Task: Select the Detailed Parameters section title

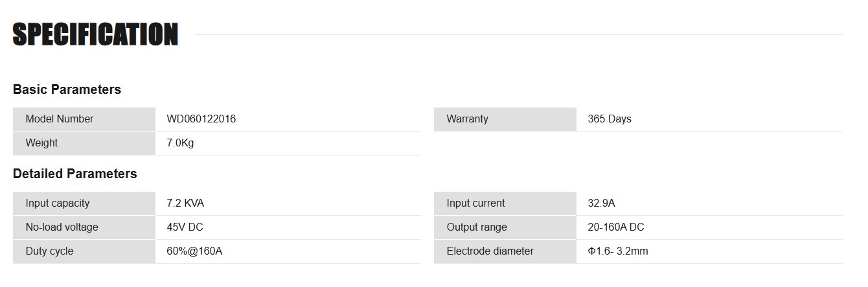Action: click(x=75, y=174)
